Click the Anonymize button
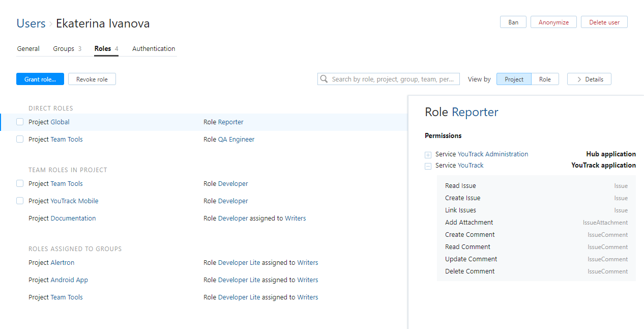 click(x=553, y=22)
